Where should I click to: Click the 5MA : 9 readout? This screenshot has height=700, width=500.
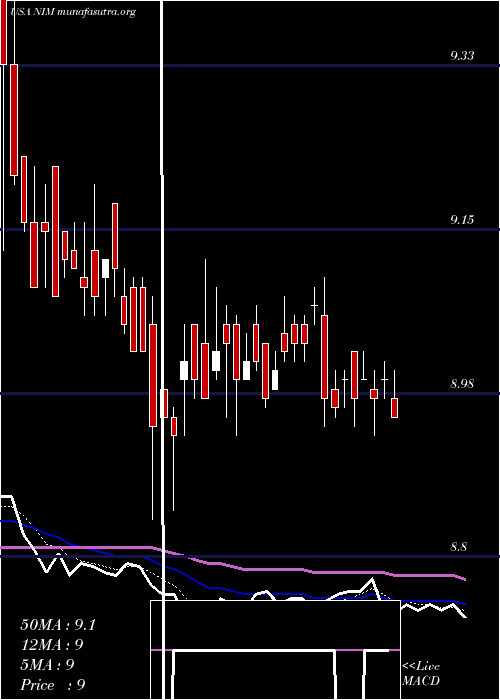(47, 665)
